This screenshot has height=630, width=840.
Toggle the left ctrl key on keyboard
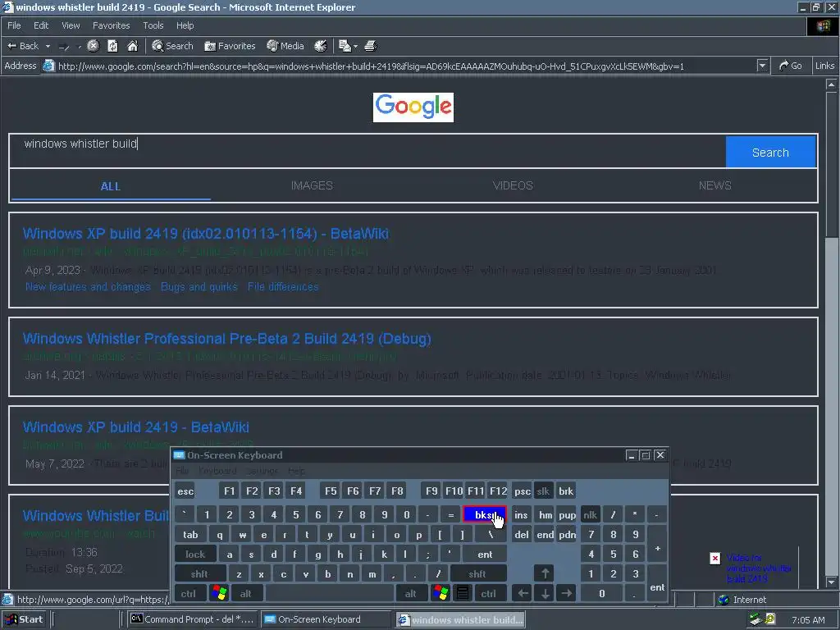pos(189,593)
